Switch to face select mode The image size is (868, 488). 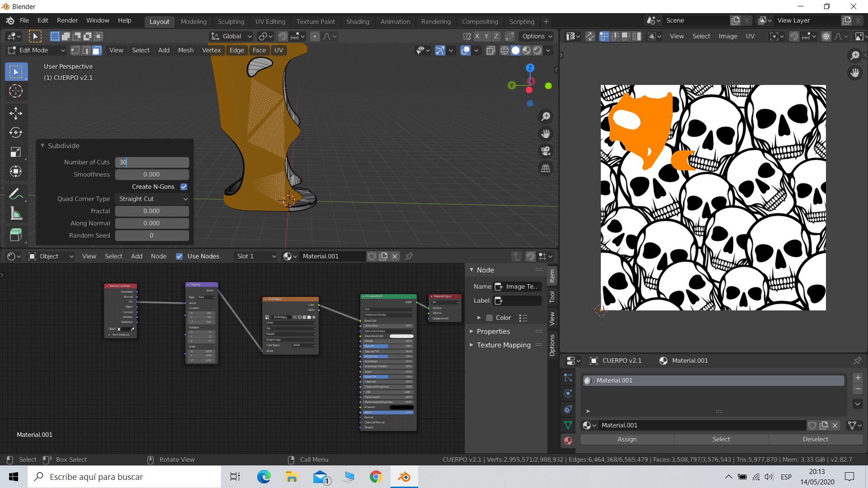pos(97,51)
